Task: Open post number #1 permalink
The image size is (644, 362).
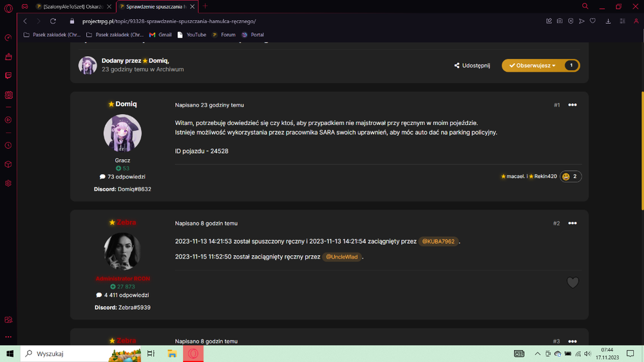Action: 556,105
